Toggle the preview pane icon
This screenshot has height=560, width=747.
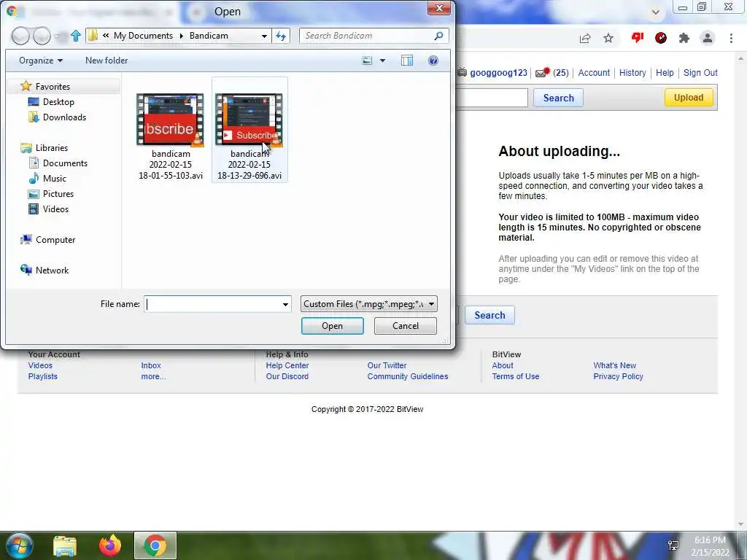[x=407, y=61]
